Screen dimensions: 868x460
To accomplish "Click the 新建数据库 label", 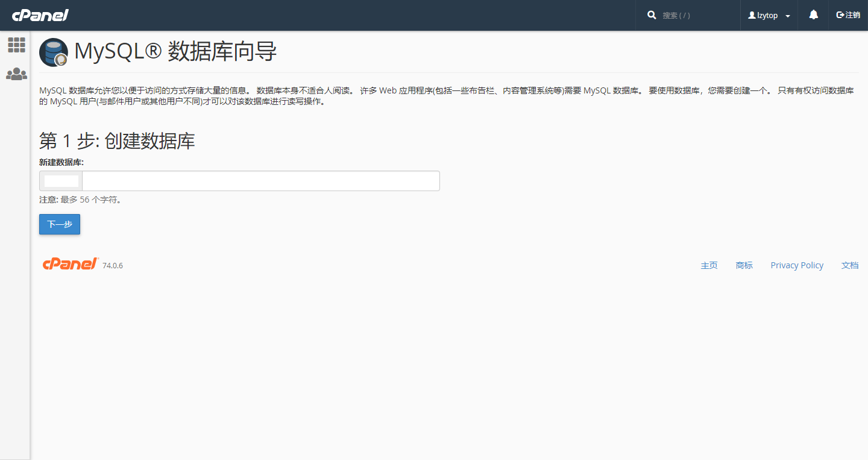I will point(61,162).
